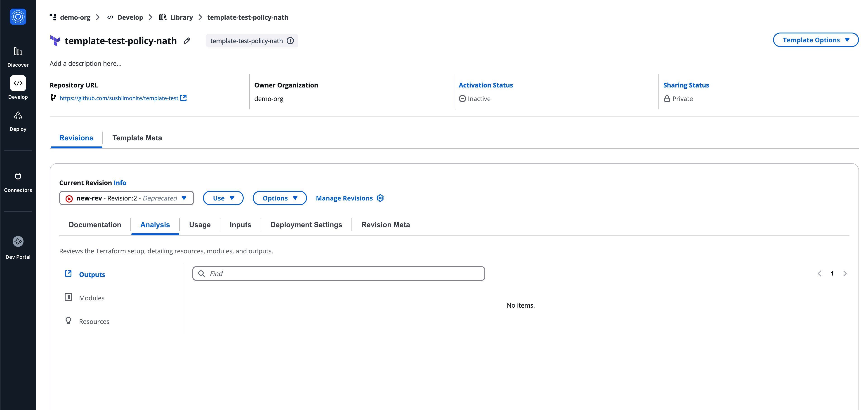Image resolution: width=868 pixels, height=410 pixels.
Task: Open the current revision new-rev selector
Action: [126, 198]
